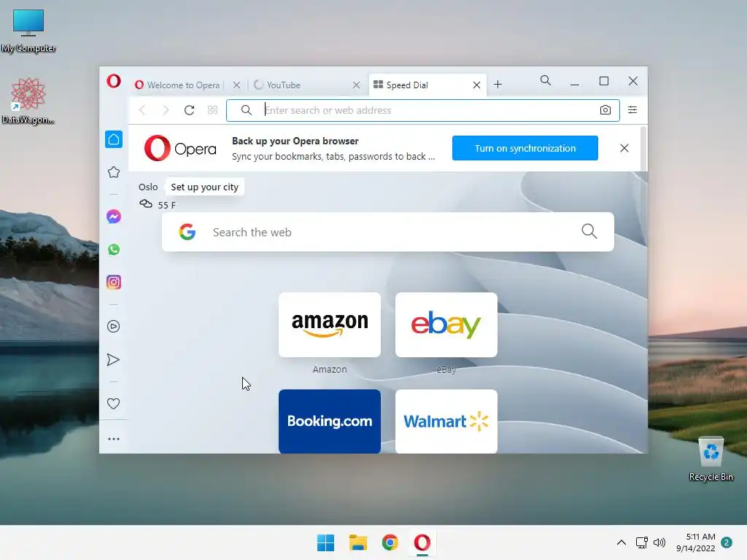The height and width of the screenshot is (560, 747).
Task: Open a new tab with plus button
Action: coord(498,85)
